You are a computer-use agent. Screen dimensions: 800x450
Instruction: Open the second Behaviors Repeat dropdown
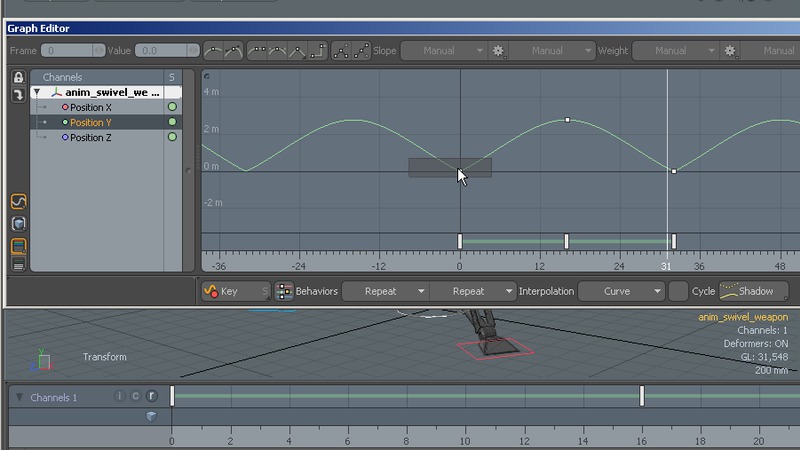[473, 291]
